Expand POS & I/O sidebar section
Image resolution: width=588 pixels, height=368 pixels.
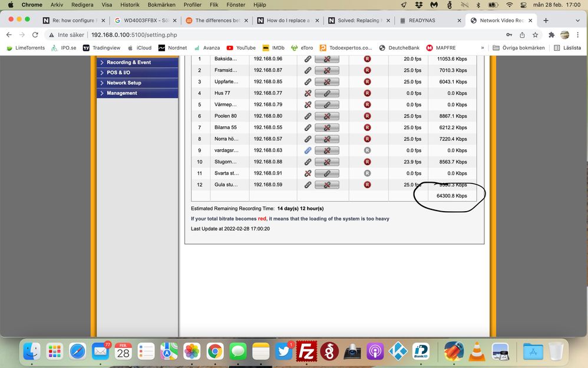[137, 73]
